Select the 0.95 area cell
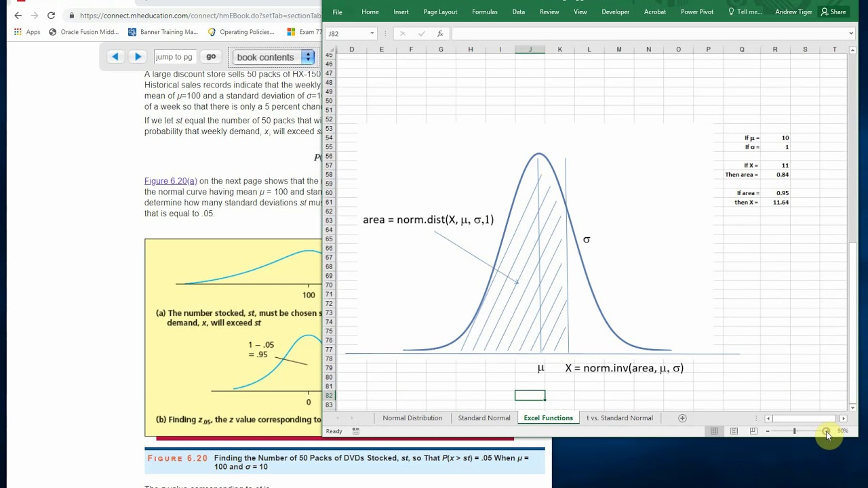The width and height of the screenshot is (868, 488). pos(775,193)
